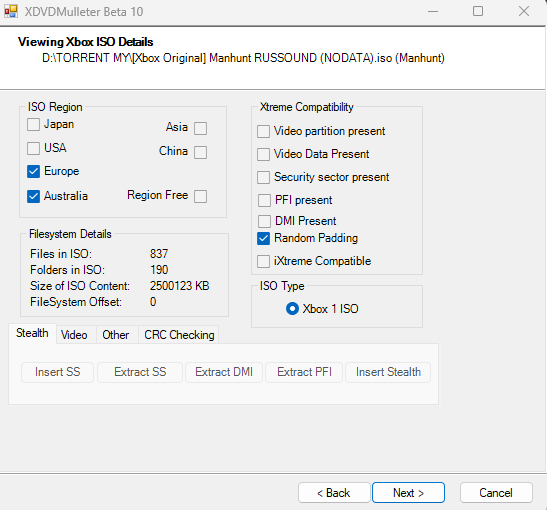Go back with the < Back button
This screenshot has height=510, width=547.
[334, 493]
